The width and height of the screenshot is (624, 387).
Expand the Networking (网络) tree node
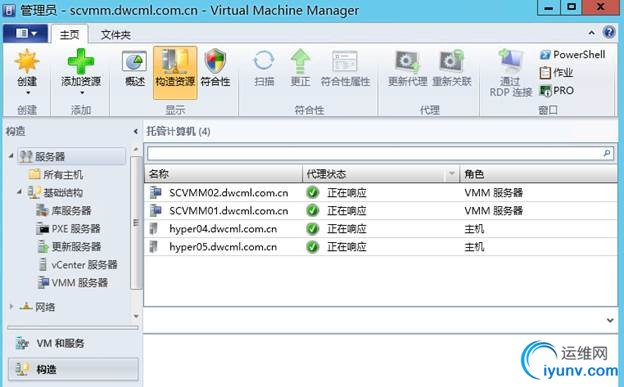(11, 306)
